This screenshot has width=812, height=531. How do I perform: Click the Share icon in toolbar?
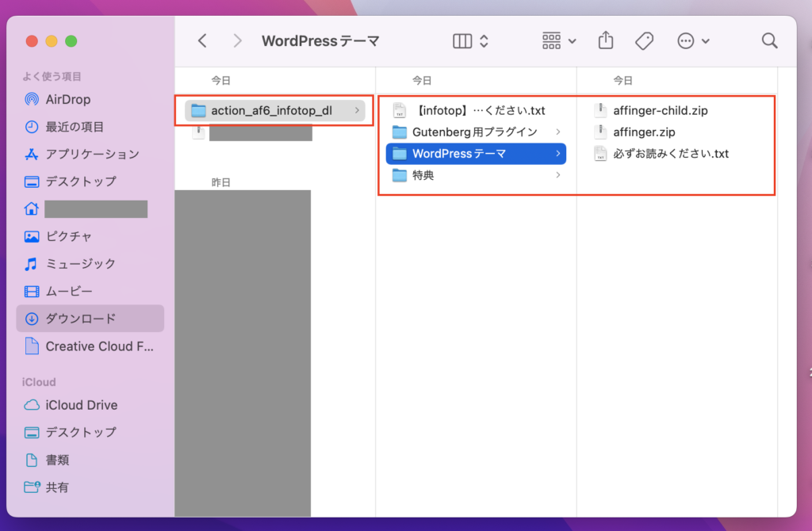[605, 40]
